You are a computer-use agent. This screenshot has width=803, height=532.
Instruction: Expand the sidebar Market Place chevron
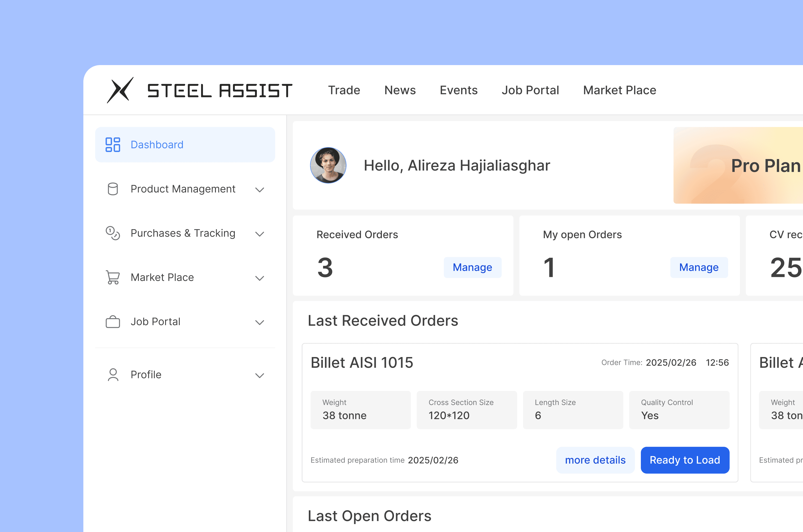coord(260,278)
